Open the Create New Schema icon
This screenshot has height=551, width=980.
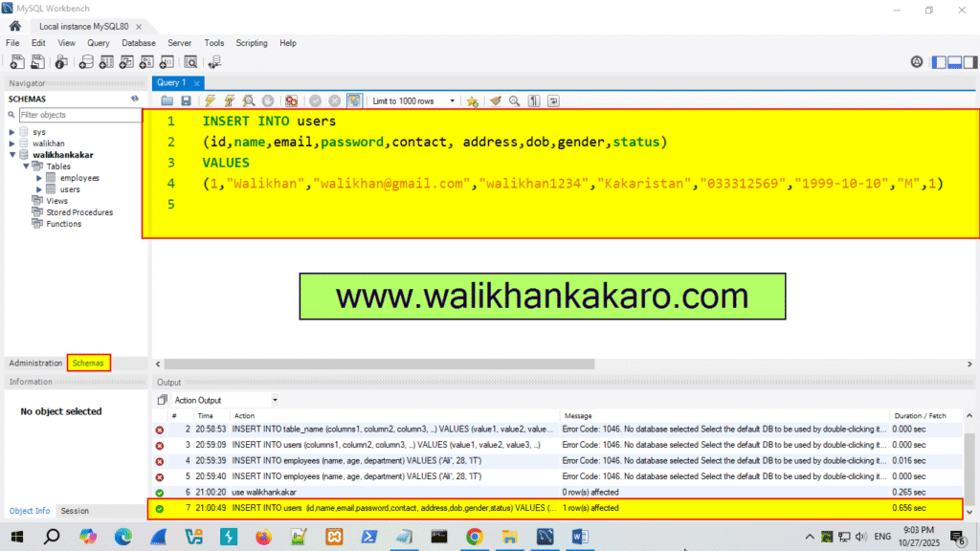pyautogui.click(x=86, y=61)
